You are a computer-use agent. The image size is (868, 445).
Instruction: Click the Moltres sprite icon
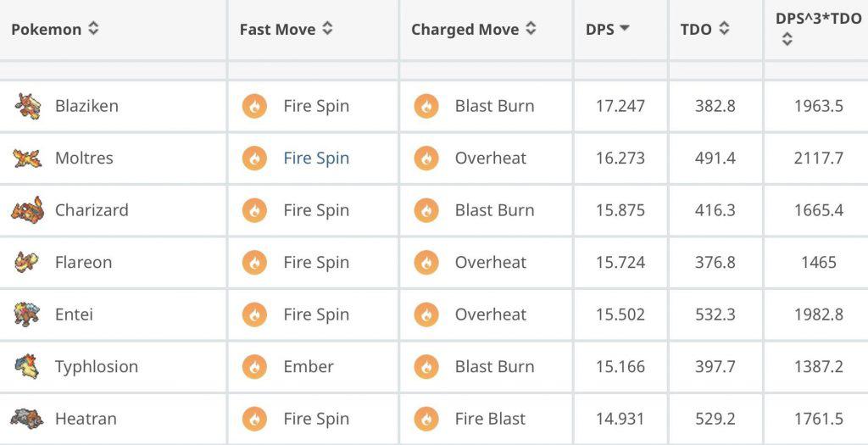[27, 158]
